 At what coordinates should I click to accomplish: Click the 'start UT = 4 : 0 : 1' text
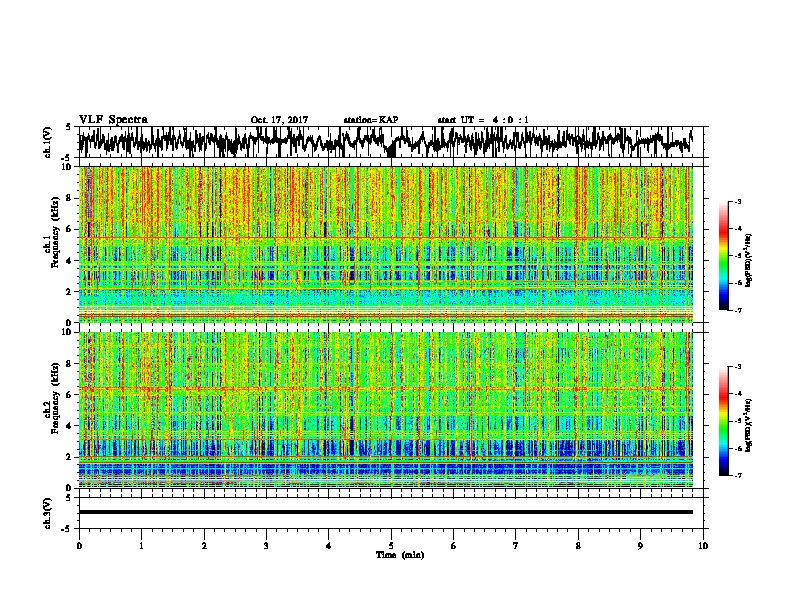(x=483, y=120)
